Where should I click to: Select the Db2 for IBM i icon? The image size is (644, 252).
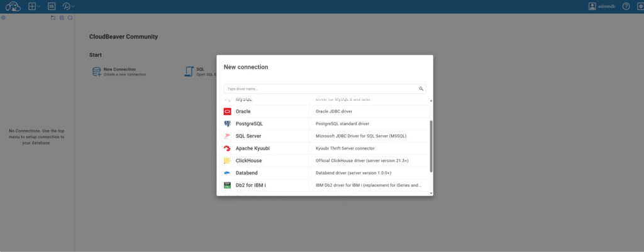(227, 185)
